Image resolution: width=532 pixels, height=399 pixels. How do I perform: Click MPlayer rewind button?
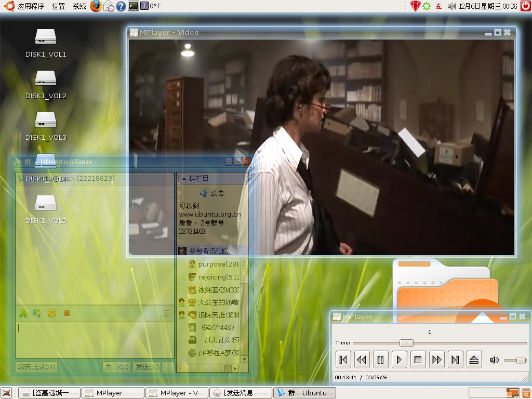point(362,360)
